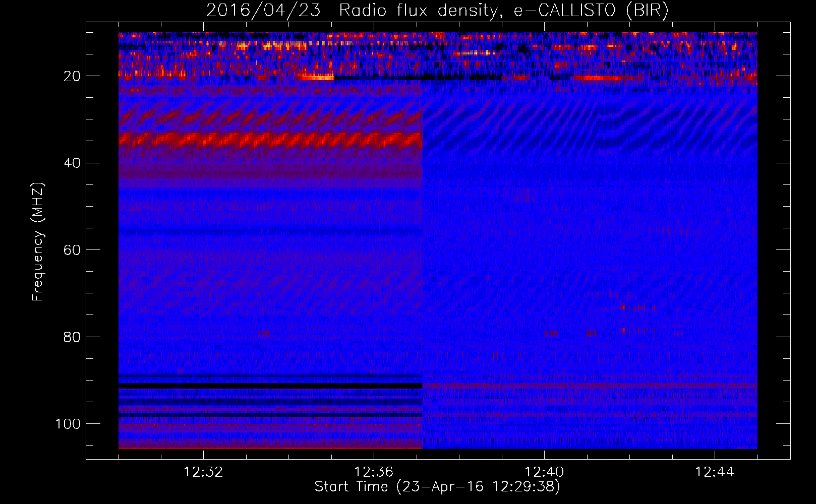Click the 60 MHz frequency tick label
The width and height of the screenshot is (816, 504).
tap(72, 250)
